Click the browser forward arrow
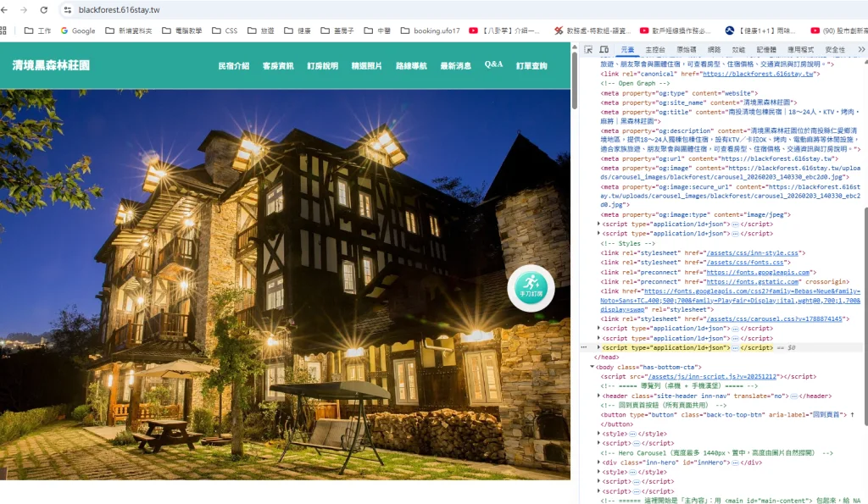This screenshot has width=868, height=504. tap(24, 10)
